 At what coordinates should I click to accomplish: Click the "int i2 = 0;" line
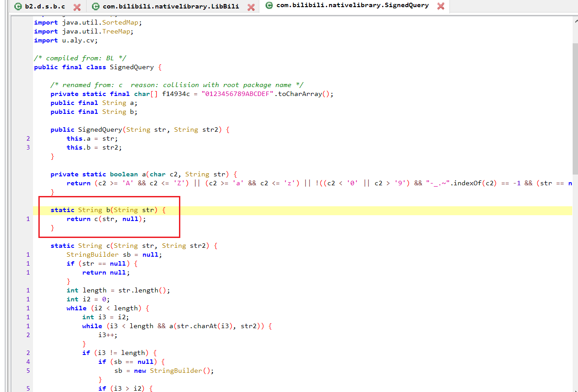point(88,299)
